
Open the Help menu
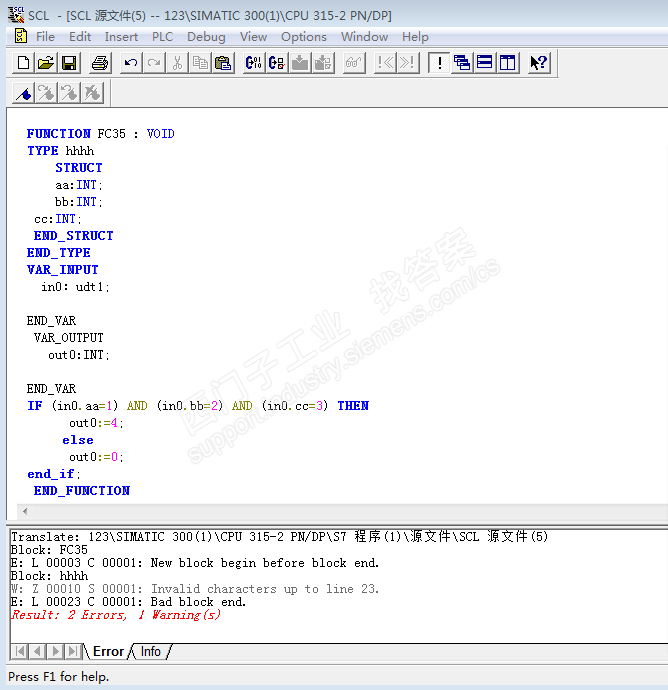point(415,37)
